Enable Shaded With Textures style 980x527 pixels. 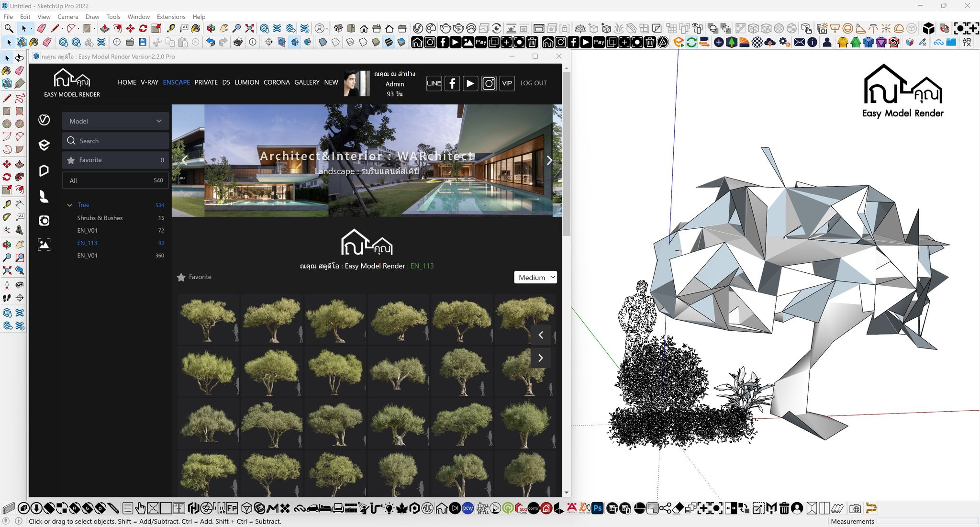click(389, 42)
